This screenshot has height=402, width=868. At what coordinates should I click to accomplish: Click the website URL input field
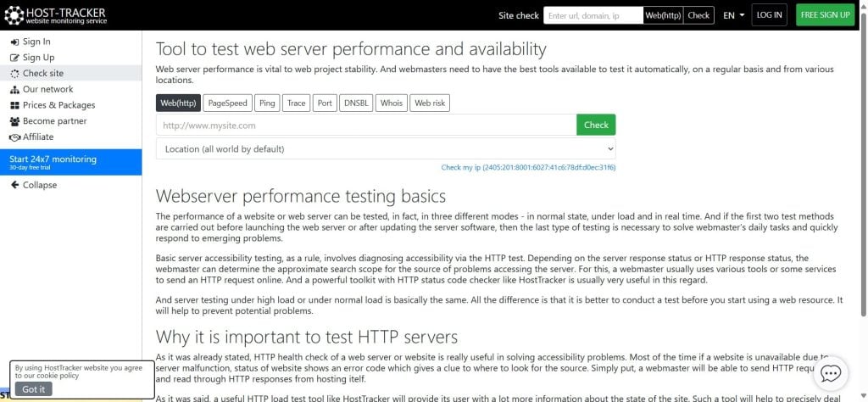click(365, 126)
